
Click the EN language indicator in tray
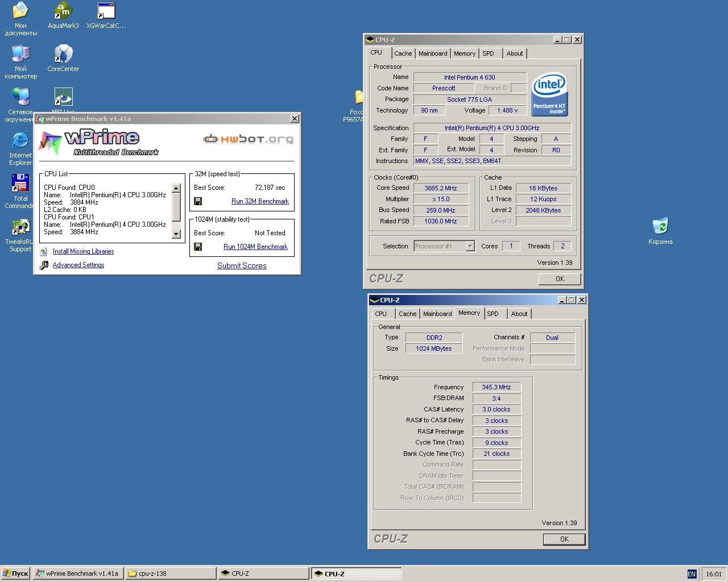(x=692, y=574)
